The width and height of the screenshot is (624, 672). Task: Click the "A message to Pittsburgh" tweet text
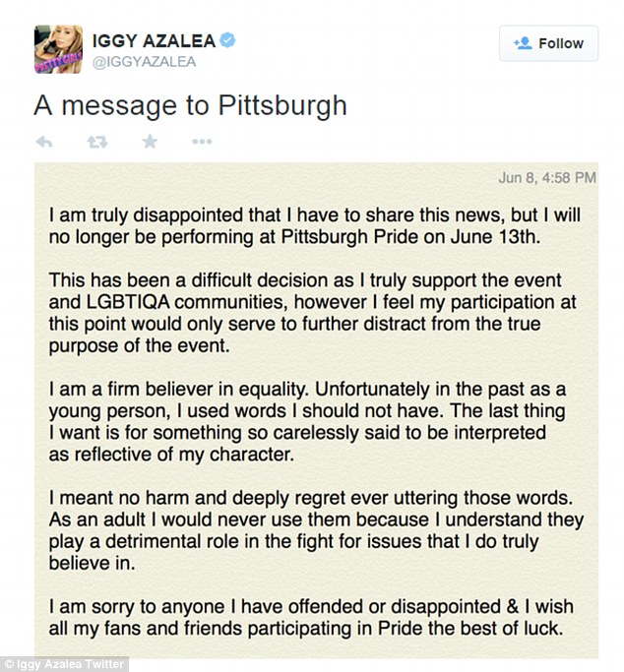coord(190,105)
